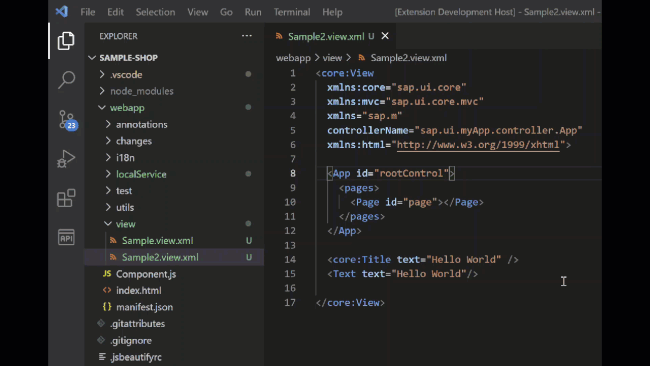Open the API reference sidebar icon
The height and width of the screenshot is (366, 650).
click(x=66, y=237)
